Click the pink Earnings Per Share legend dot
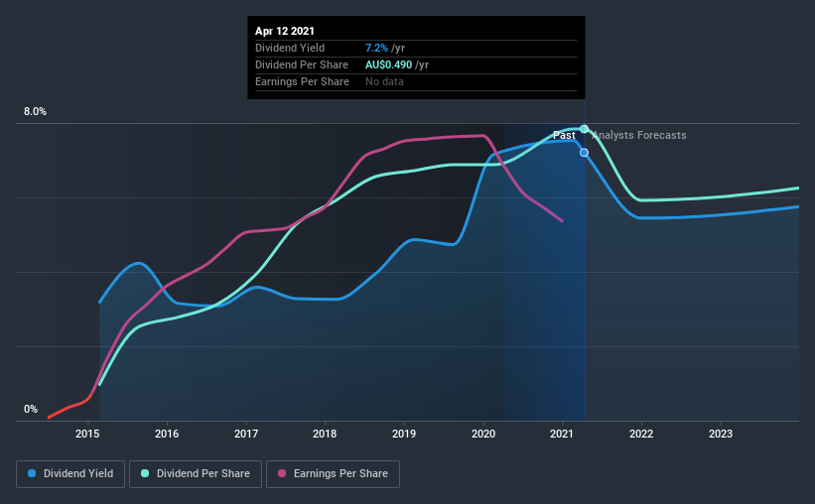This screenshot has height=504, width=815. click(x=282, y=473)
